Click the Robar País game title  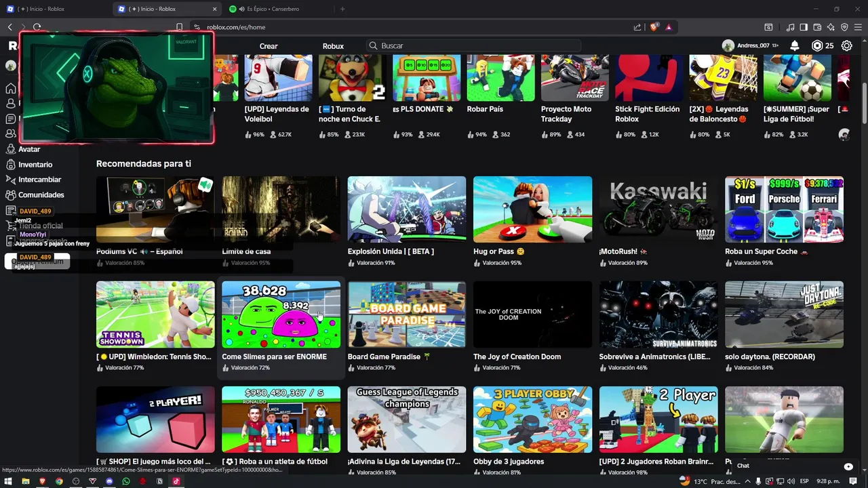click(485, 109)
